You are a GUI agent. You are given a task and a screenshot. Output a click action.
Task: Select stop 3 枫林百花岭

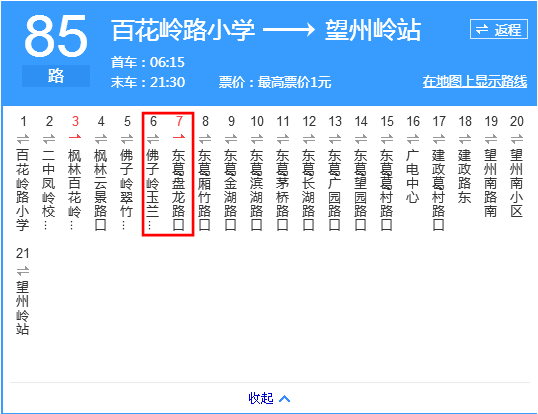point(74,189)
